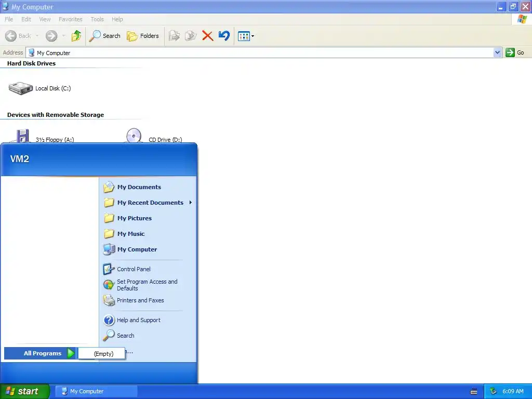This screenshot has height=399, width=532.
Task: Click Search in the Start menu
Action: pyautogui.click(x=125, y=336)
